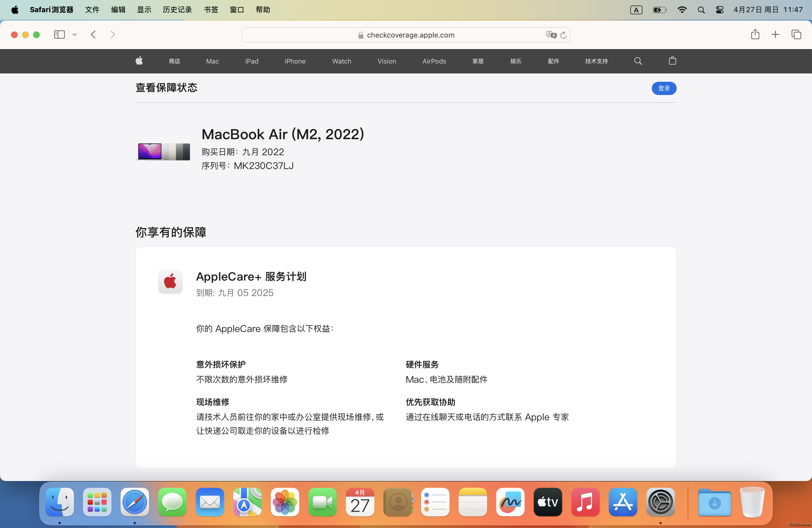This screenshot has width=812, height=528.
Task: Expand the sidebar tab group dropdown chevron
Action: click(74, 35)
